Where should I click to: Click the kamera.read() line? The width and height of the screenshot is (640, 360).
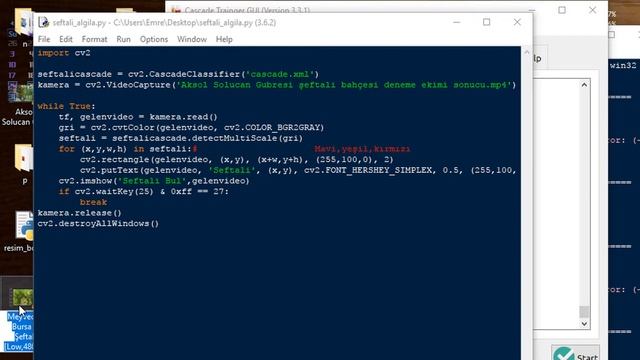coord(138,117)
